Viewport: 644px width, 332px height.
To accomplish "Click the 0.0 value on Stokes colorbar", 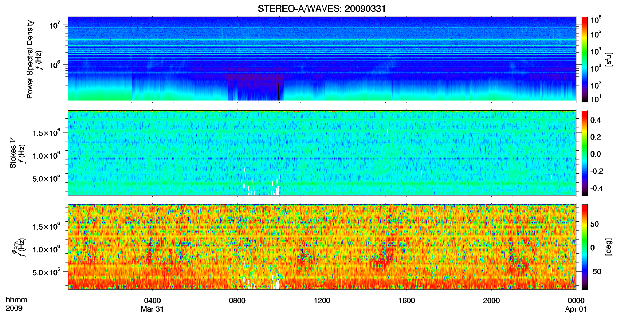I will pos(595,154).
